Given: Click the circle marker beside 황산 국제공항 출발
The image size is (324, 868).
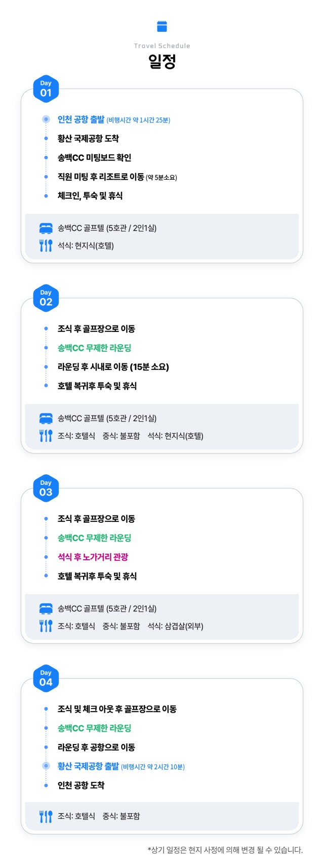Looking at the screenshot, I should click(x=46, y=766).
